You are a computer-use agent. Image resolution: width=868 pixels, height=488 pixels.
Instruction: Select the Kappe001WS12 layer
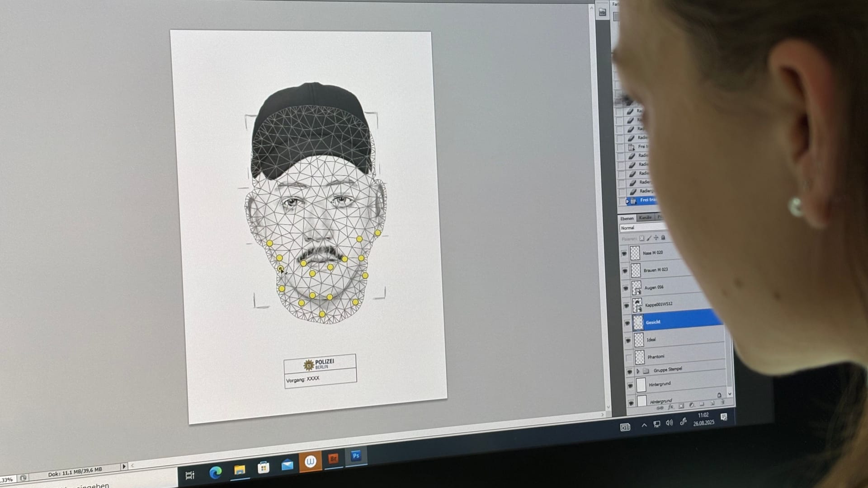[x=659, y=305]
